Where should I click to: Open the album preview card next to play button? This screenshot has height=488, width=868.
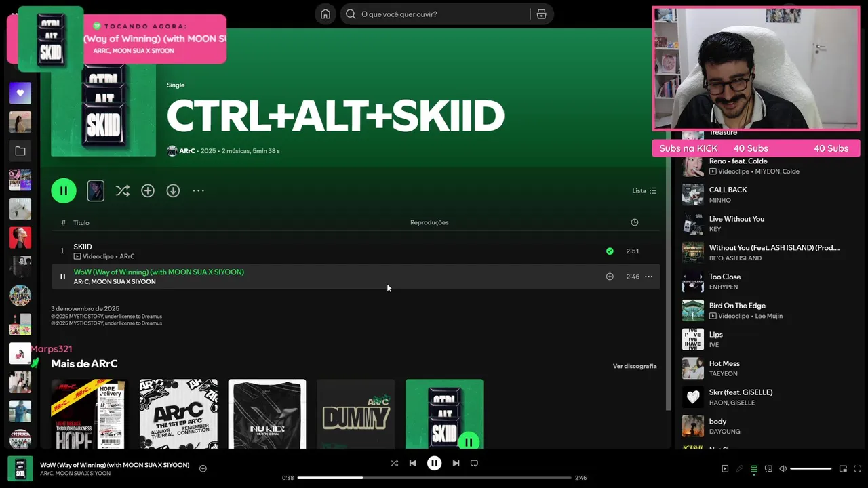[x=96, y=190]
